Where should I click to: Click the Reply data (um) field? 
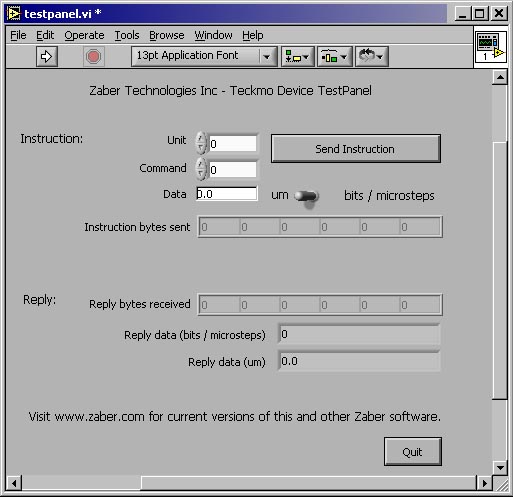(x=359, y=361)
